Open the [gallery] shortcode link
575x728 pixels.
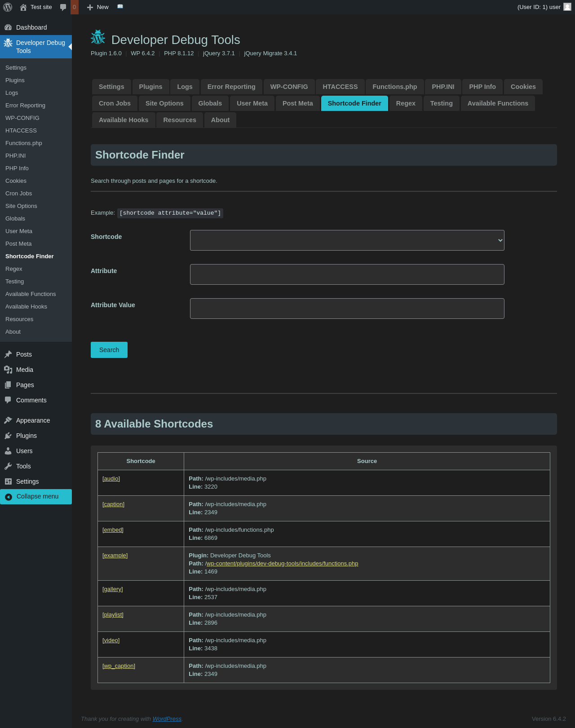112,589
